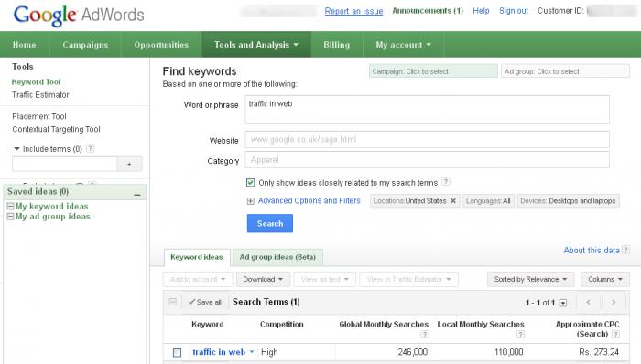Image resolution: width=641 pixels, height=364 pixels.
Task: Click the Help link in header
Action: tap(481, 11)
